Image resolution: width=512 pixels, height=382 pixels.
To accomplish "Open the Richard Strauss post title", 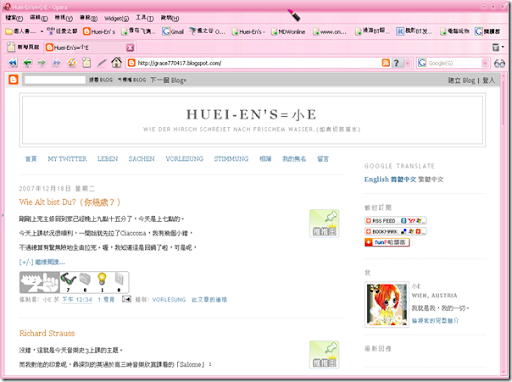I will tap(47, 333).
